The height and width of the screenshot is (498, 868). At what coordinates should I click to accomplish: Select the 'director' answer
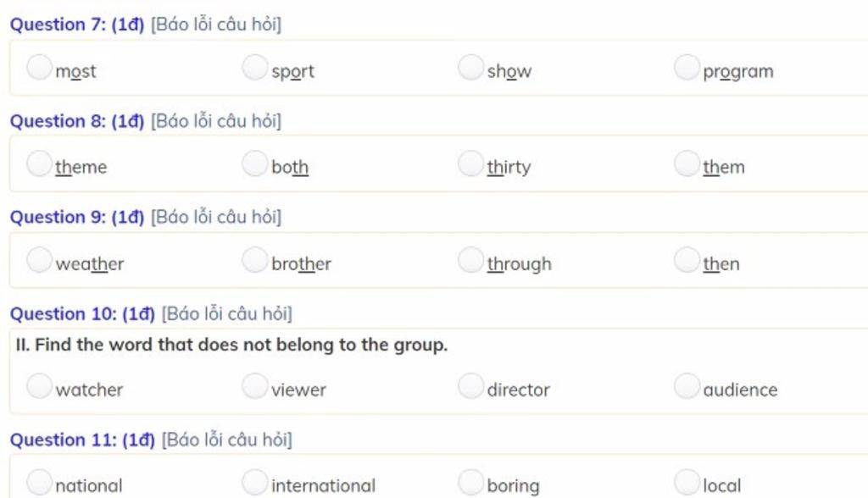pos(470,386)
